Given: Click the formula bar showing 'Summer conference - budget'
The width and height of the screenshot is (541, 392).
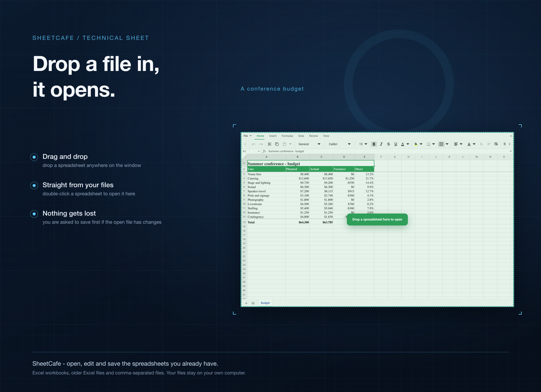Looking at the screenshot, I should pyautogui.click(x=388, y=151).
